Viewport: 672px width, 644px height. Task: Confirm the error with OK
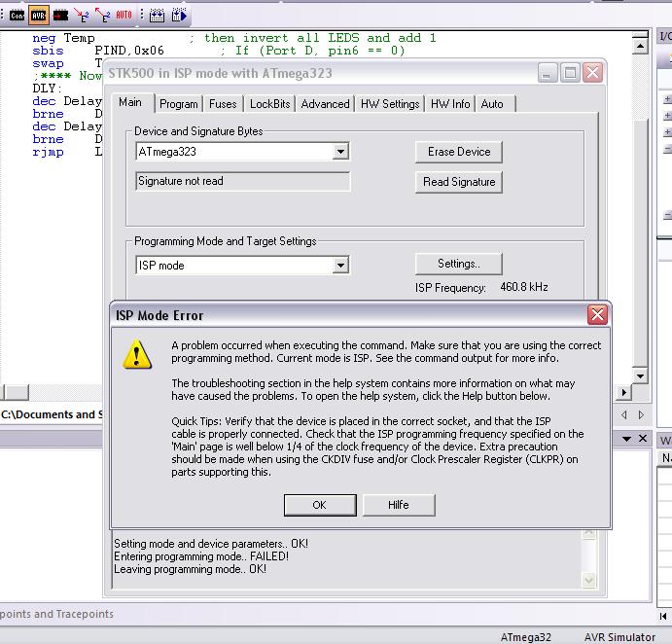320,505
